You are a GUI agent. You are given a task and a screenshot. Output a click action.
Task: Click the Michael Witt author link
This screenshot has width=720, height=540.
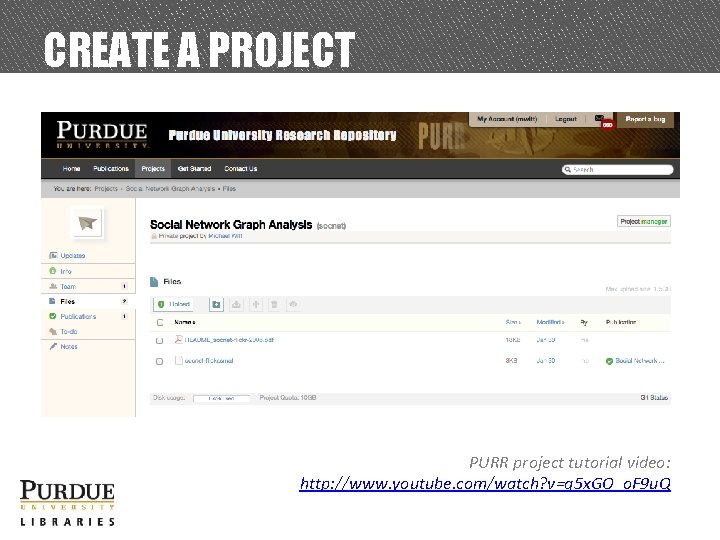pyautogui.click(x=225, y=236)
